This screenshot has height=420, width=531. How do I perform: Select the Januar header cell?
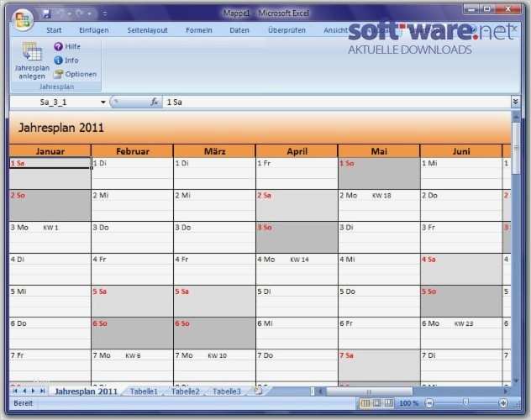(50, 151)
